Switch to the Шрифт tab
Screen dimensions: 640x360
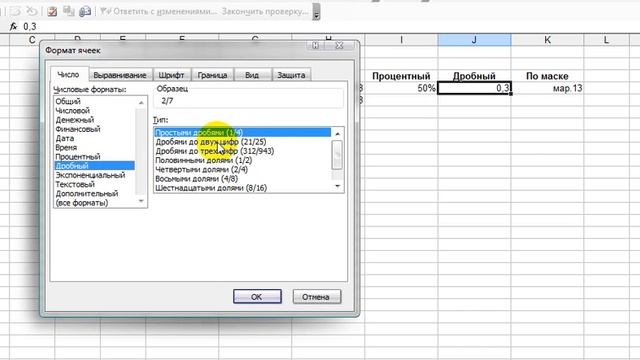click(171, 75)
